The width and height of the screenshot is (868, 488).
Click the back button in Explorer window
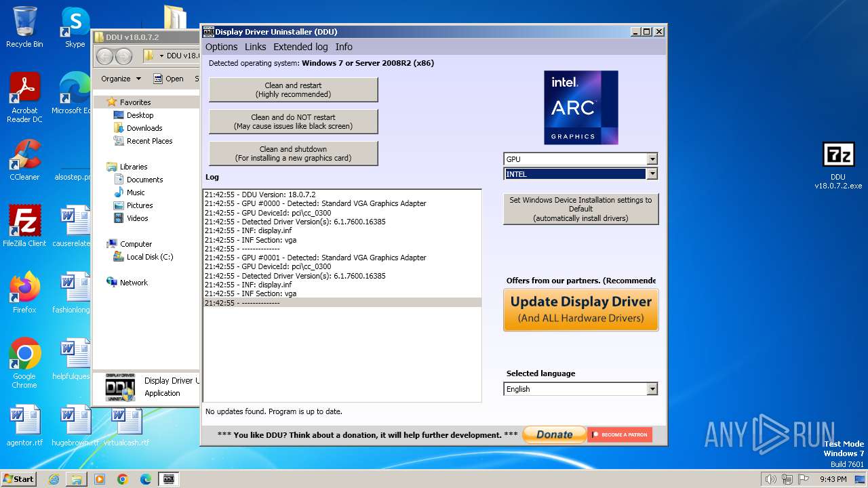tap(104, 56)
